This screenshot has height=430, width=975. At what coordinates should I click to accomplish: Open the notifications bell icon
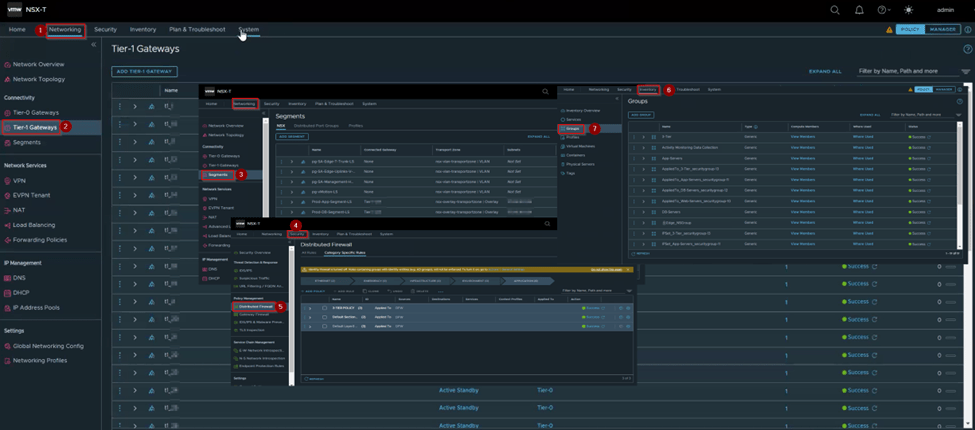click(x=859, y=10)
